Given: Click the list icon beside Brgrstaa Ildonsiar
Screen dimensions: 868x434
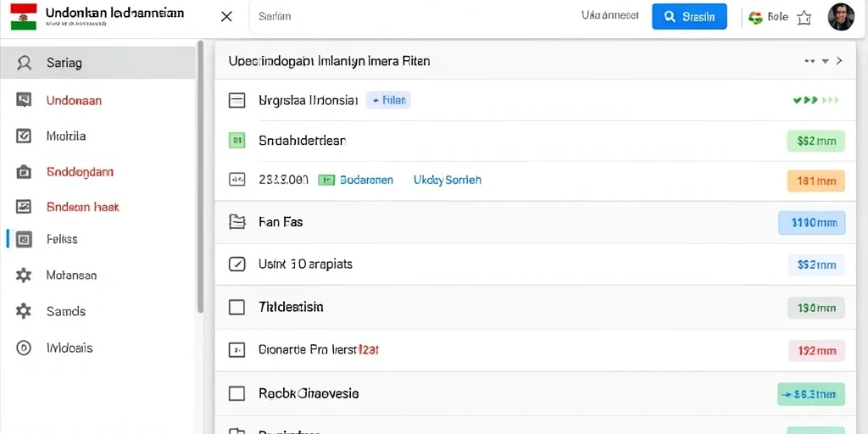Looking at the screenshot, I should tap(237, 100).
